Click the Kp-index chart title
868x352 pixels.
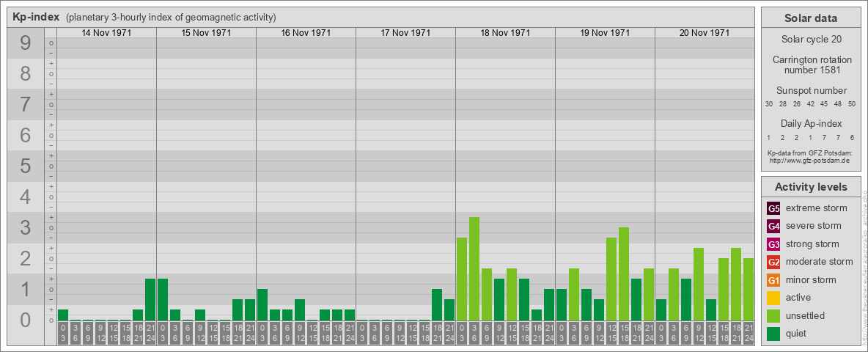(36, 17)
